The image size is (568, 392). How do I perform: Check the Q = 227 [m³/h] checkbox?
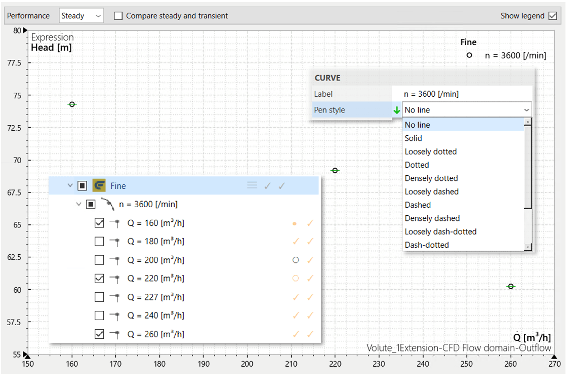(99, 297)
